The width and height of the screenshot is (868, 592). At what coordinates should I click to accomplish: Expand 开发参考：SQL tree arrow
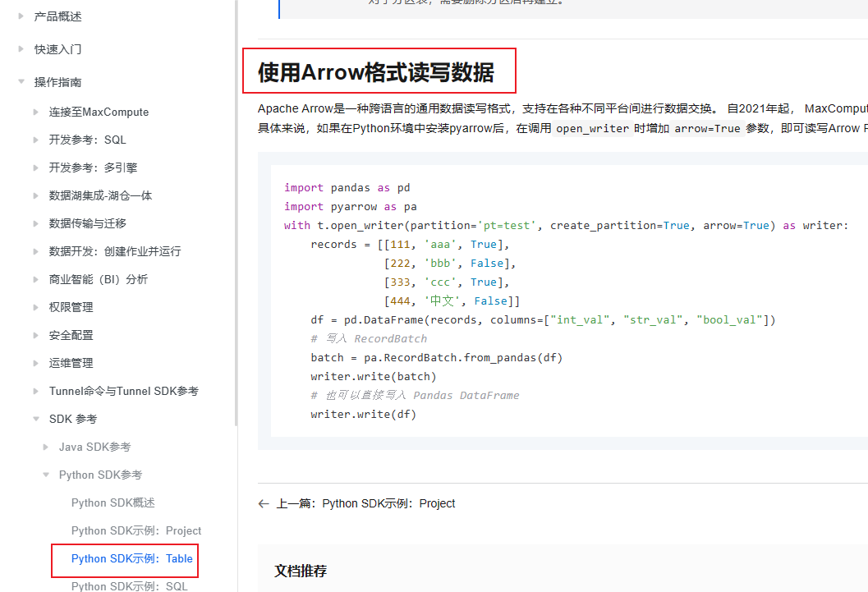36,140
